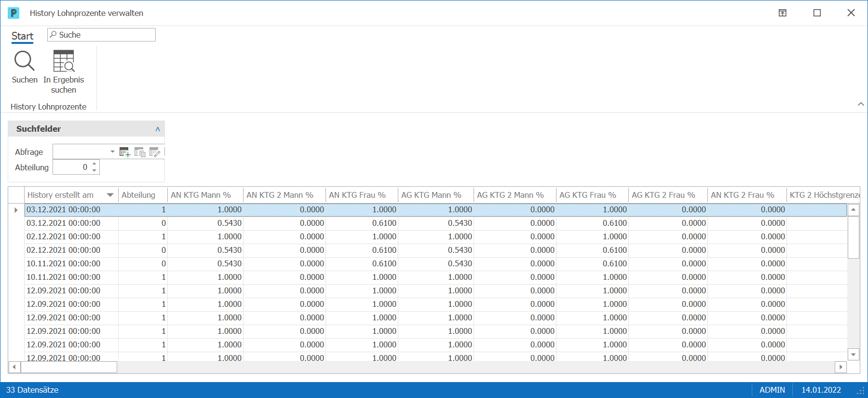Collapse the Suchfelder panel
The image size is (868, 398).
(x=158, y=129)
